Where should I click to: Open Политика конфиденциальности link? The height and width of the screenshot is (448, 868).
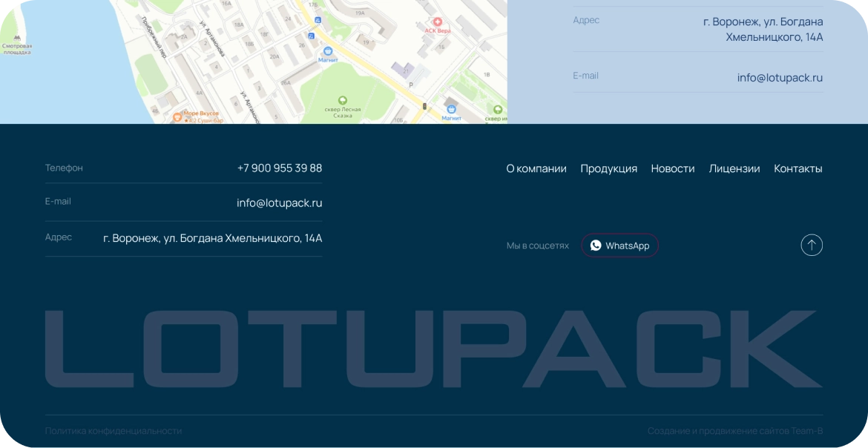click(x=114, y=431)
